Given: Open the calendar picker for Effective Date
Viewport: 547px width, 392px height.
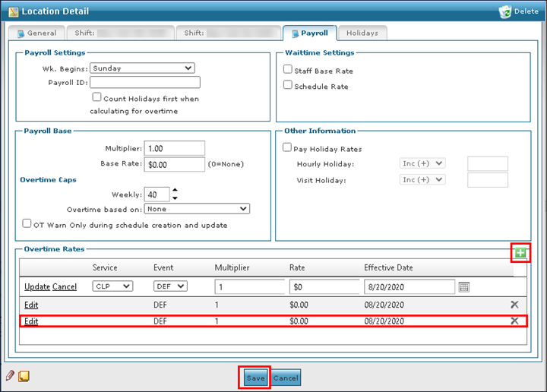Looking at the screenshot, I should 464,286.
